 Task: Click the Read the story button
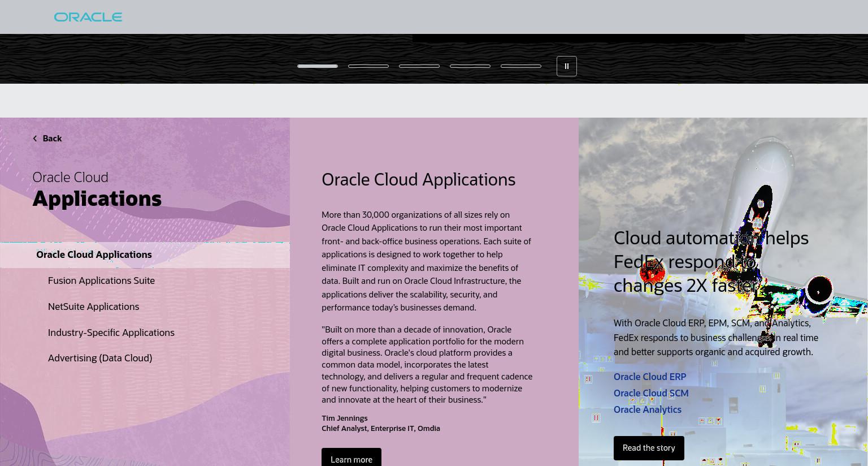(x=649, y=448)
